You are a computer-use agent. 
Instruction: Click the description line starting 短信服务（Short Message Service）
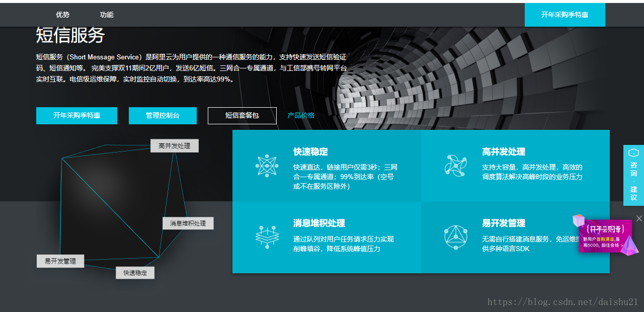[191, 57]
